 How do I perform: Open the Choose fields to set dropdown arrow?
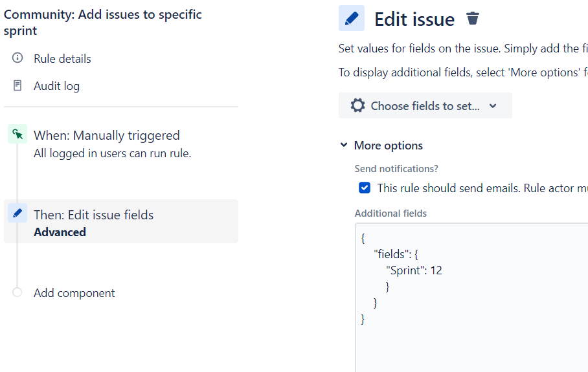(x=493, y=106)
